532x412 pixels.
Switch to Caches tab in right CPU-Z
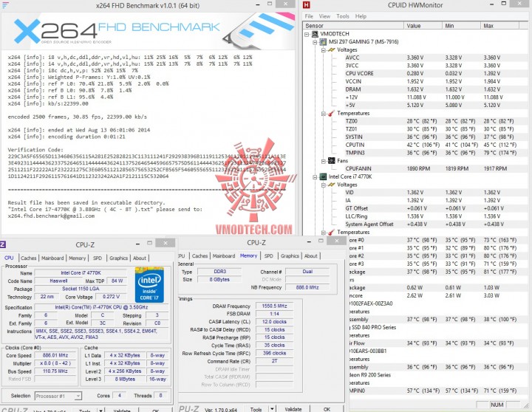pos(199,256)
